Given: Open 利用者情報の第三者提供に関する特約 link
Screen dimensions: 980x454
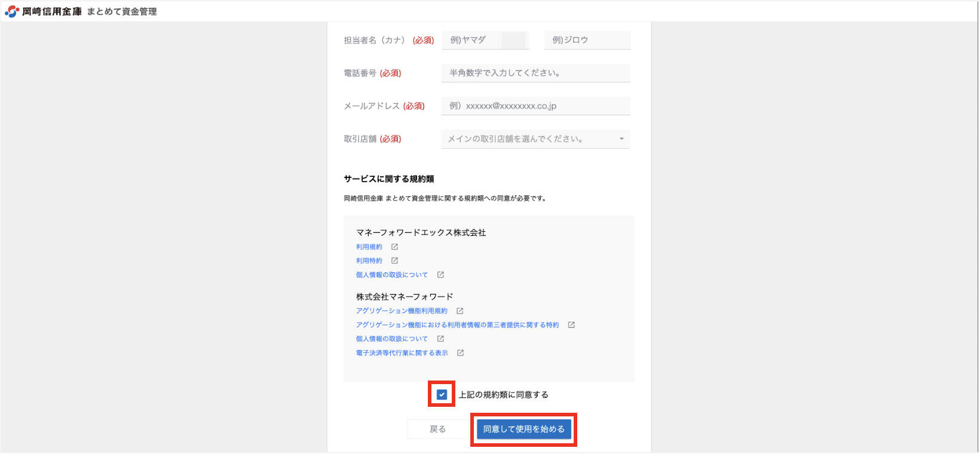Looking at the screenshot, I should (x=458, y=325).
